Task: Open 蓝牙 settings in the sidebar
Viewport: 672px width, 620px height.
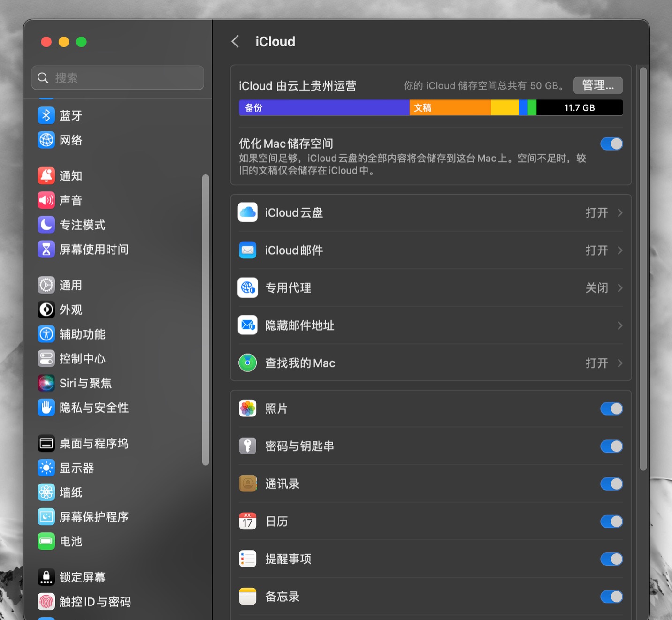Action: click(71, 115)
